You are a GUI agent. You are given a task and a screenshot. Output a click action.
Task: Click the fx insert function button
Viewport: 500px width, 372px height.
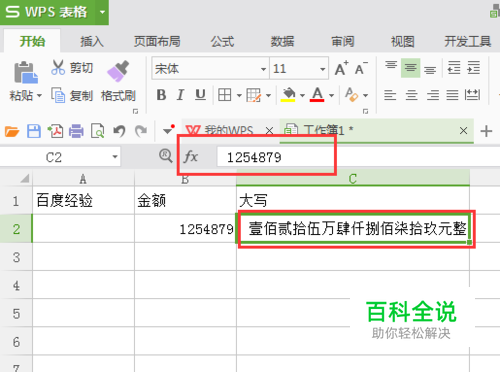coord(191,156)
